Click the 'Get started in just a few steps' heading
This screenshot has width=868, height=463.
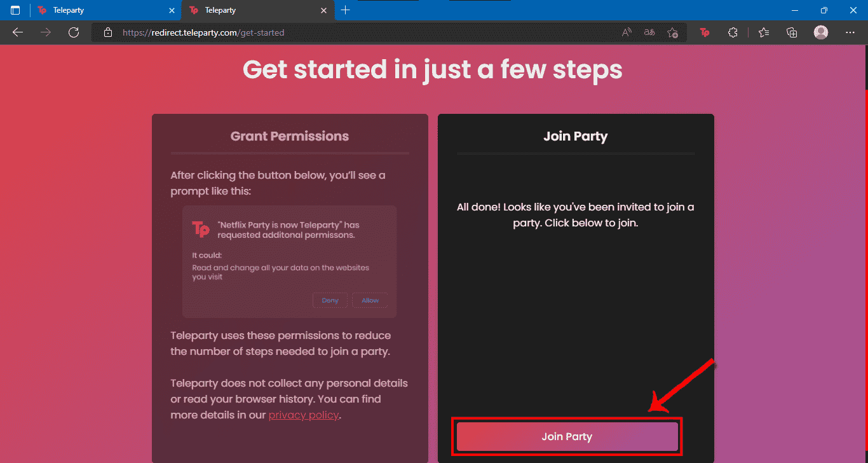click(433, 69)
